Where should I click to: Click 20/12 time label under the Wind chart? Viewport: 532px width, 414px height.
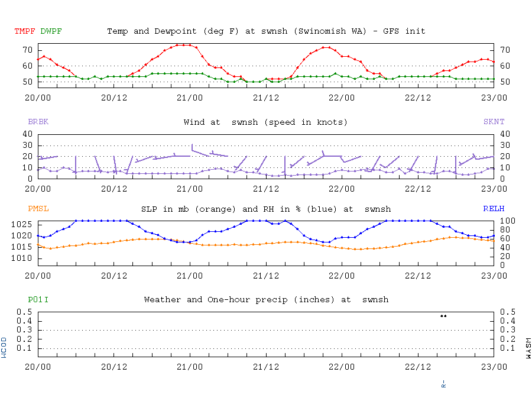(114, 189)
